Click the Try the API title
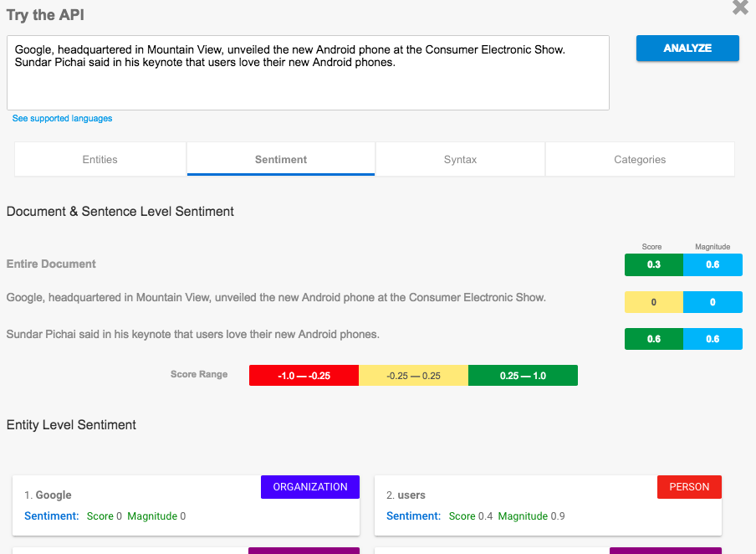756x554 pixels. click(x=45, y=15)
